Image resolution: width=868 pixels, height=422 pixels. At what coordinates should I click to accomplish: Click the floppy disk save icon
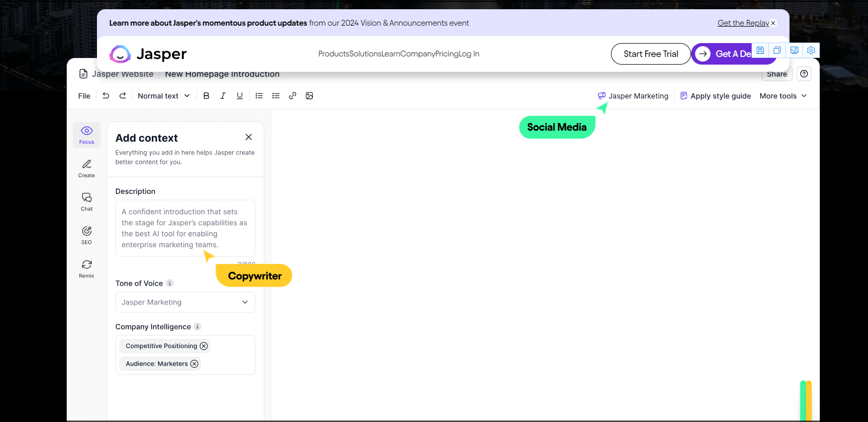[x=760, y=50]
